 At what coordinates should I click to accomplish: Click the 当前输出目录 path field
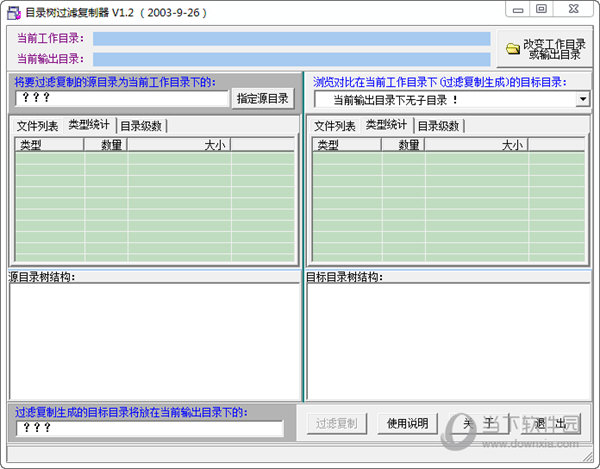(292, 59)
